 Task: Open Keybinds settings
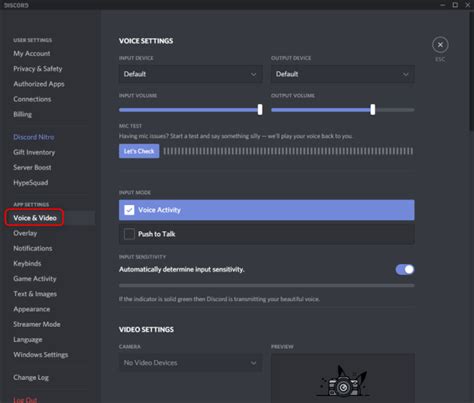coord(27,263)
